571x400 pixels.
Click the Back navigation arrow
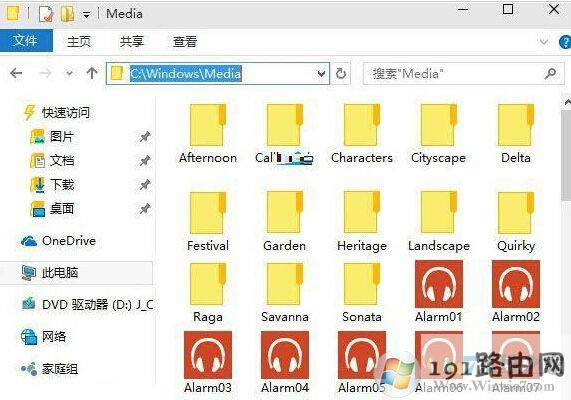[x=16, y=74]
